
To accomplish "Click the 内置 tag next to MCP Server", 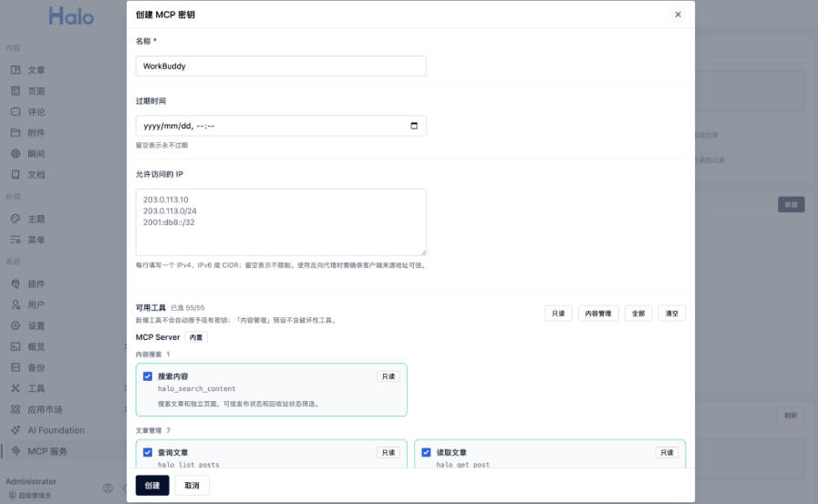I will pyautogui.click(x=196, y=337).
